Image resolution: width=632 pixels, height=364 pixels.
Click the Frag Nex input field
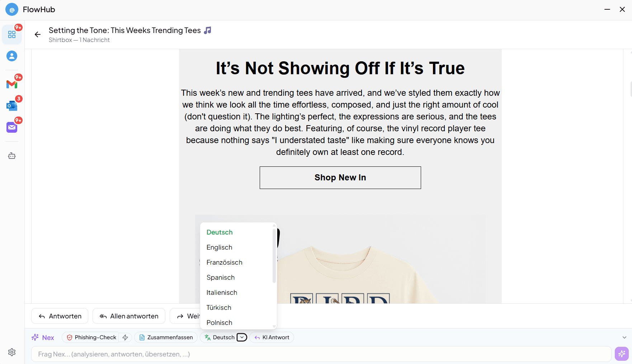pos(321,354)
